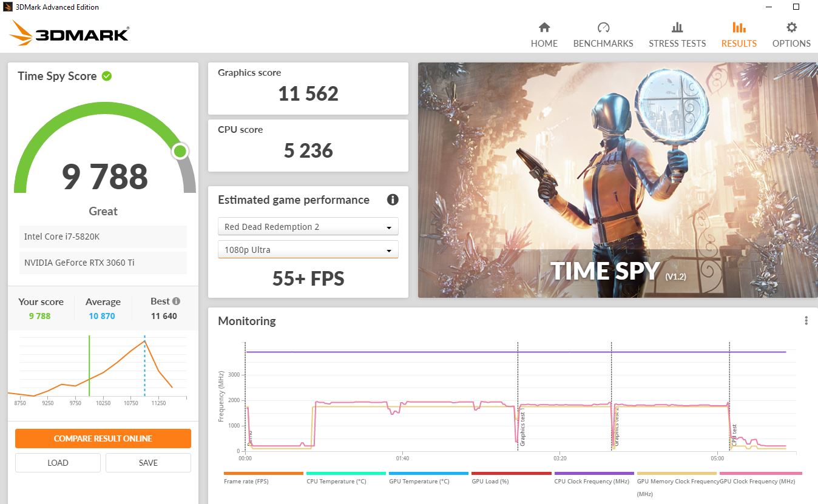818x504 pixels.
Task: Click the info icon beside Best score
Action: (x=176, y=301)
